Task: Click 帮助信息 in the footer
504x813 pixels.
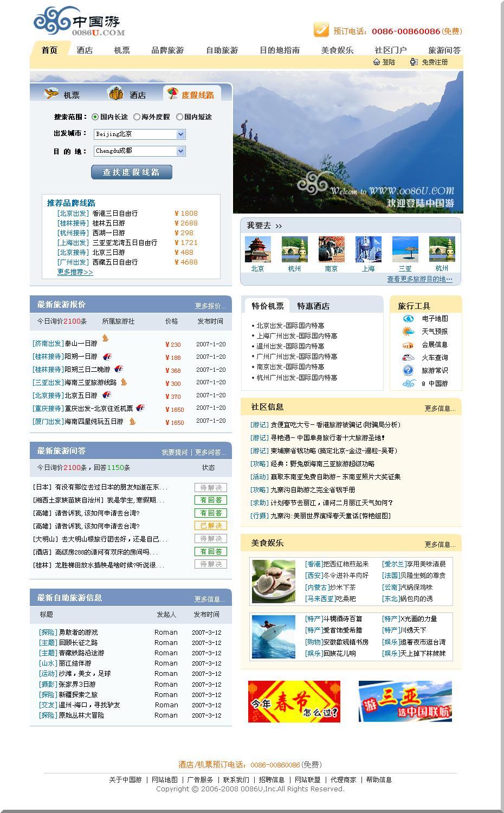Action: [379, 780]
